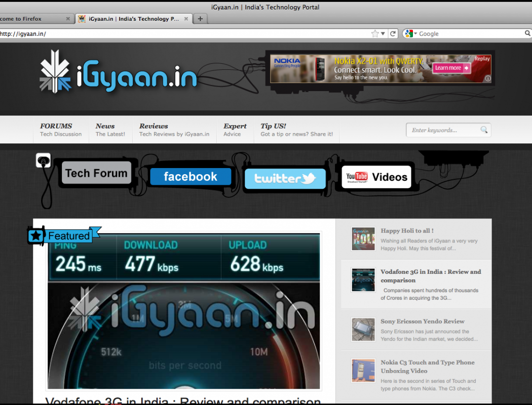Close the iGyaan.in browser tab
The width and height of the screenshot is (532, 405).
186,19
